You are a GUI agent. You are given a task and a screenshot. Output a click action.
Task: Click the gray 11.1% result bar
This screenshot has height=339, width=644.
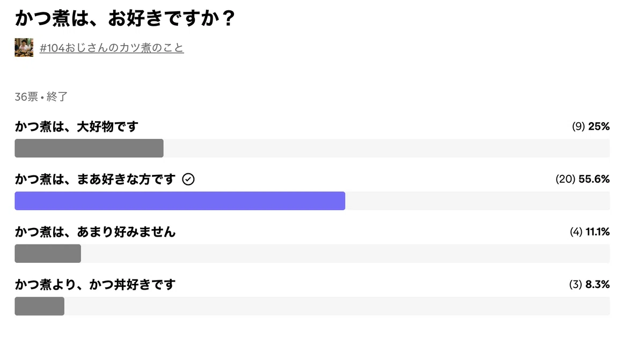[x=48, y=253]
